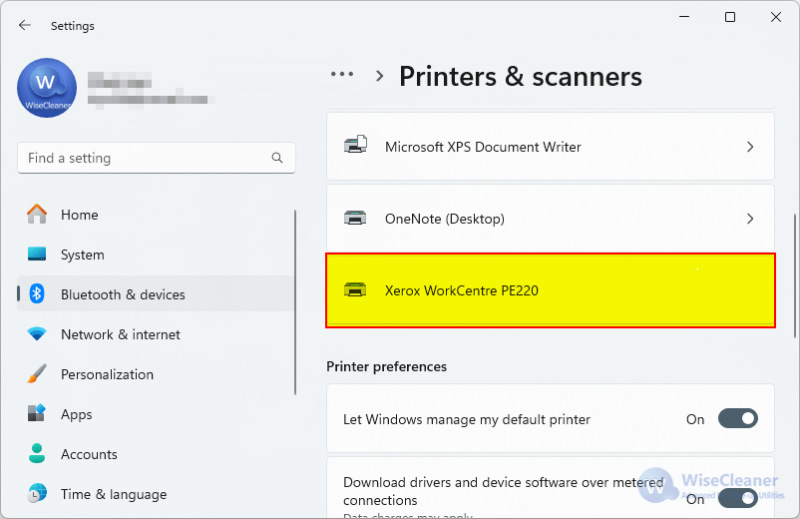Click the Network & internet Wi-Fi icon
The width and height of the screenshot is (800, 519).
(37, 334)
